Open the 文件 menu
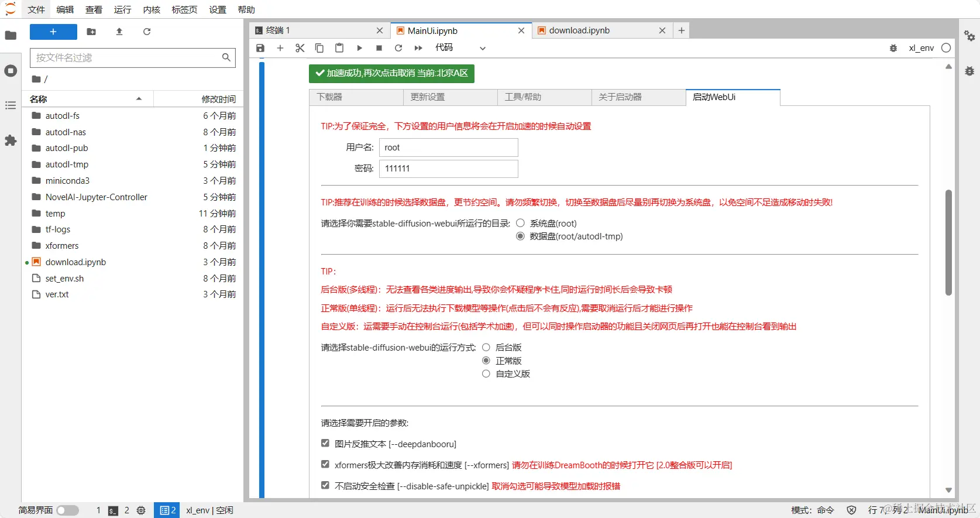 pos(36,9)
